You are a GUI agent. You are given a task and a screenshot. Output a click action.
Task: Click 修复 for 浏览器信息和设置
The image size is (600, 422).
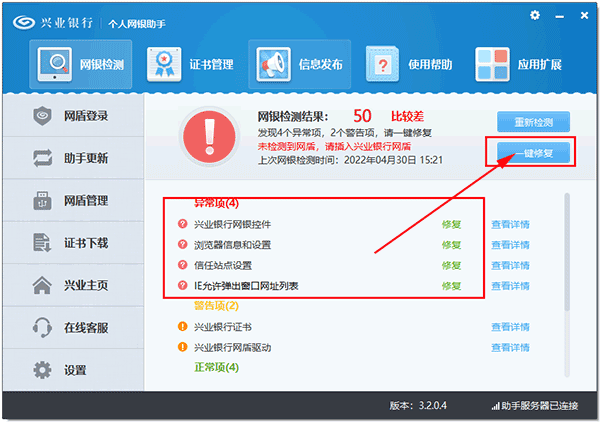(452, 245)
